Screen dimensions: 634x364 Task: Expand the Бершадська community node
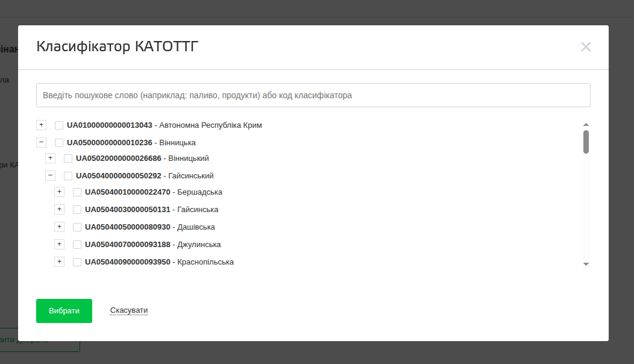tap(59, 192)
